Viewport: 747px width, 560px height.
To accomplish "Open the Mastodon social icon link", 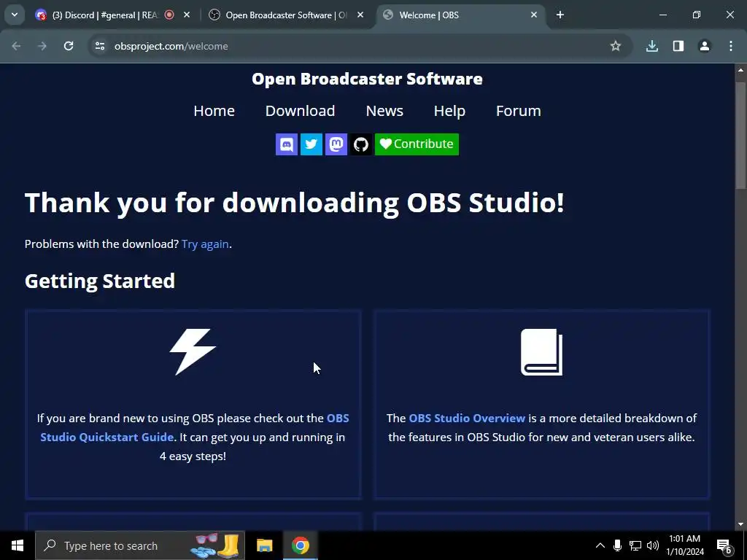I will pyautogui.click(x=336, y=144).
